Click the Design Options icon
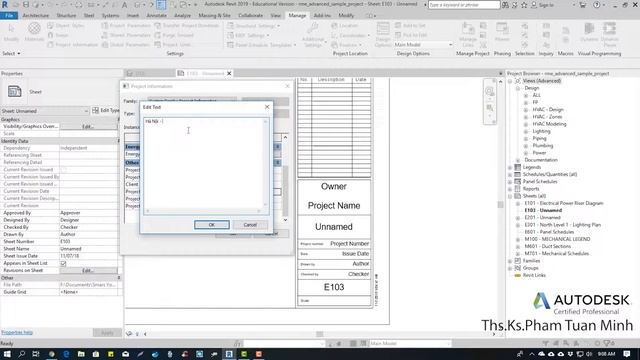 click(383, 29)
